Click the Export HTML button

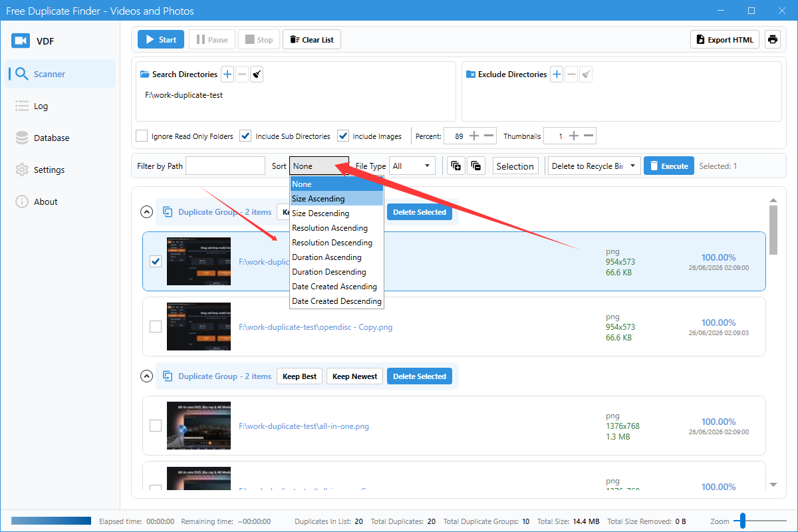point(726,40)
